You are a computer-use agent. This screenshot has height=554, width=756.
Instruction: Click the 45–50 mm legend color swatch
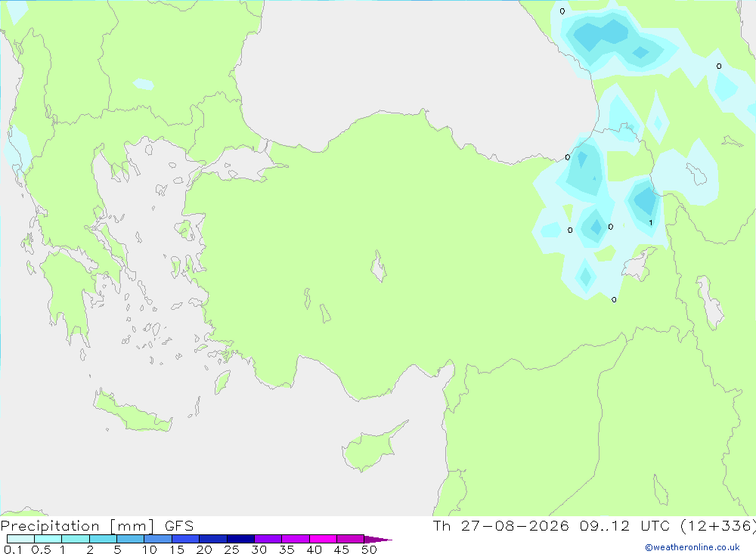[x=351, y=539]
